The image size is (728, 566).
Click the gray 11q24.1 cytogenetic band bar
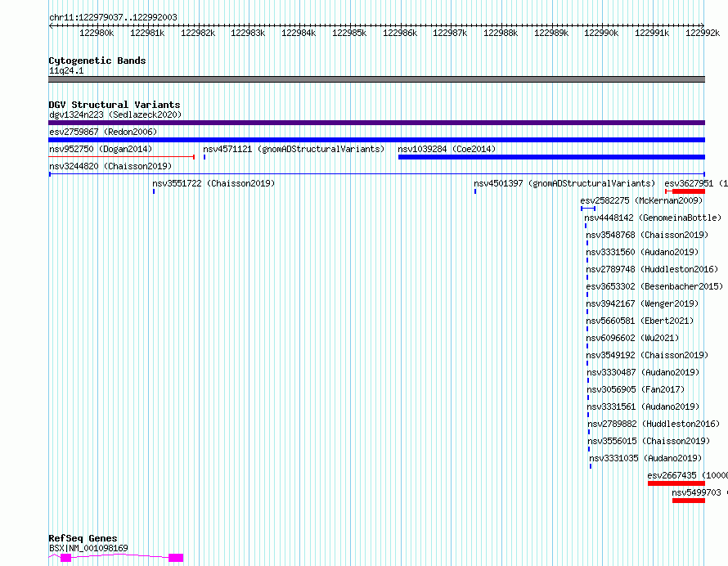[x=376, y=79]
